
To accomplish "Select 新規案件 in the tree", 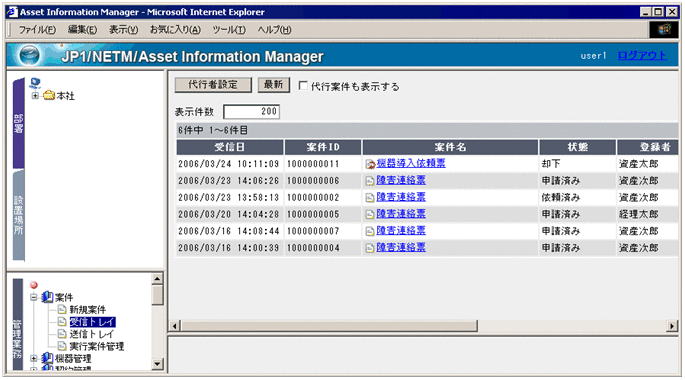I will [87, 310].
